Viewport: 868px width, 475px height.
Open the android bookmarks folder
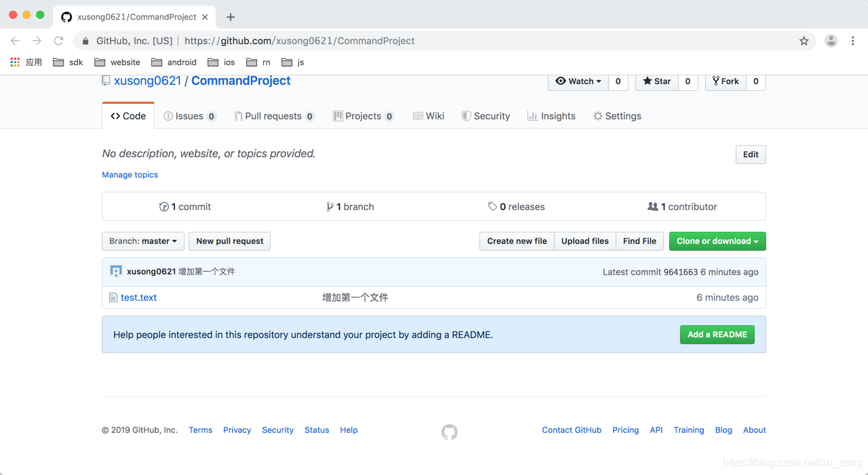coord(174,62)
